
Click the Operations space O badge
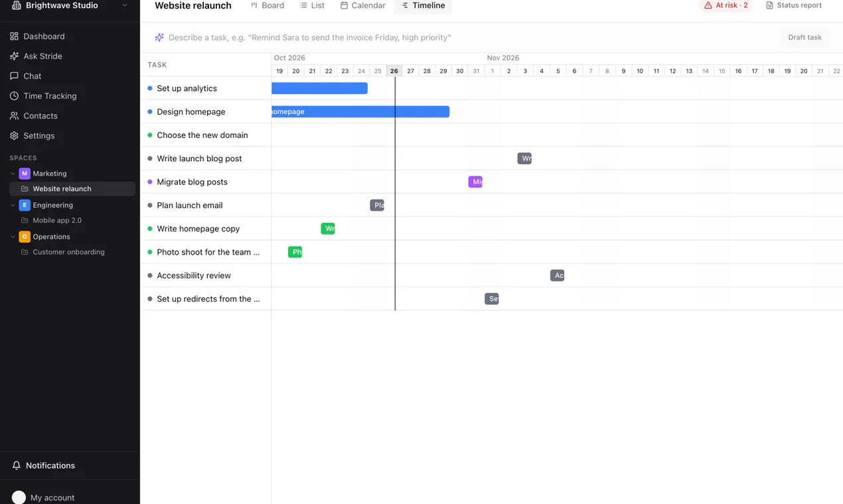coord(25,237)
